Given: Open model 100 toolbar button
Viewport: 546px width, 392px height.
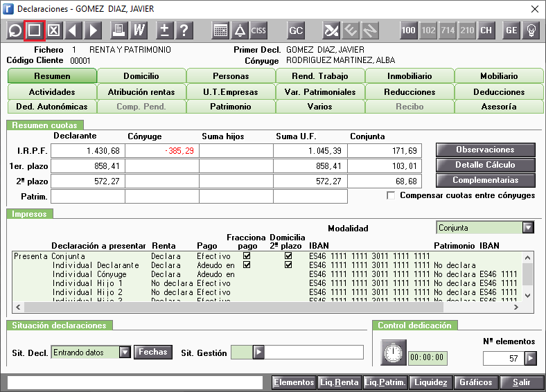Looking at the screenshot, I should pyautogui.click(x=408, y=30).
